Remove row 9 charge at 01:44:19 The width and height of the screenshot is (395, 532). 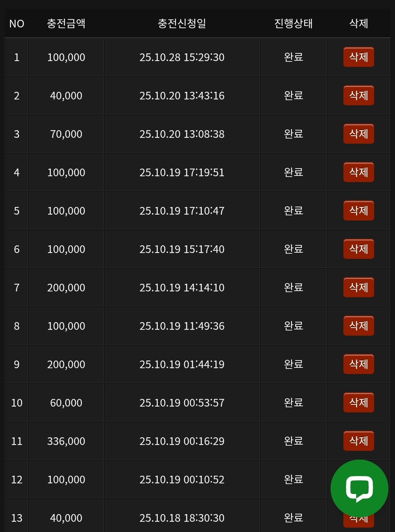pos(358,364)
